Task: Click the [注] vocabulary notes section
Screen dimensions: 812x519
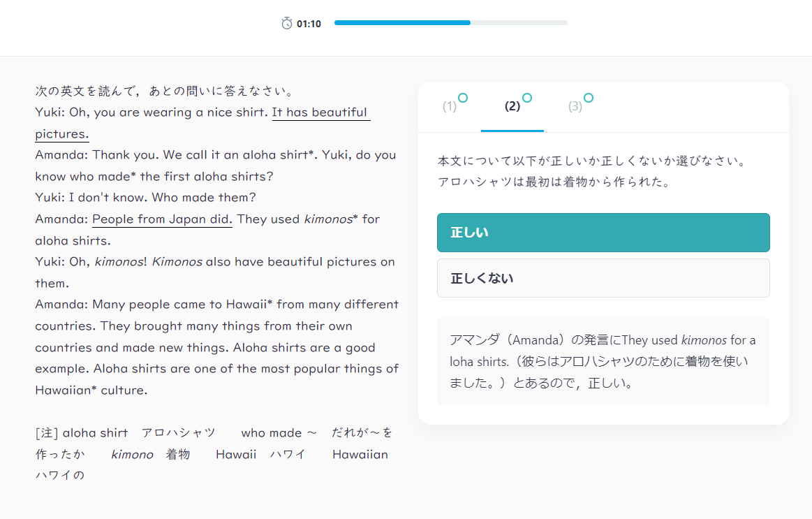Action: pos(214,454)
